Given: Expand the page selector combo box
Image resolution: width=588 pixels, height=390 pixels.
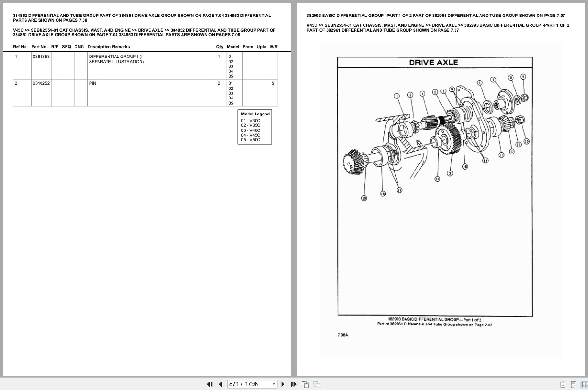Looking at the screenshot, I should click(274, 384).
